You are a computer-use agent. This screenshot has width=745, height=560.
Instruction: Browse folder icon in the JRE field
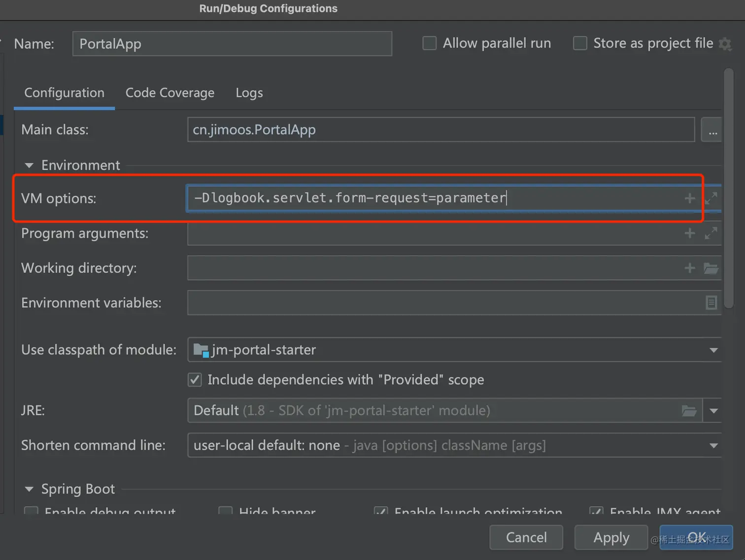[689, 410]
